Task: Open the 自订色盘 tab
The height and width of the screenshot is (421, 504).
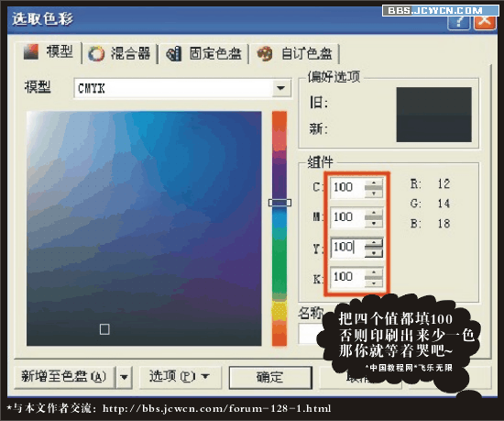Action: [294, 53]
